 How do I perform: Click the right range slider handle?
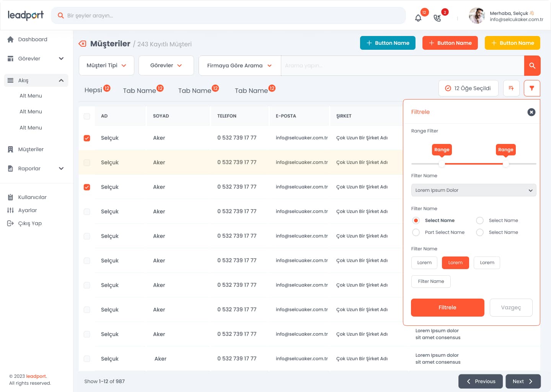tap(506, 164)
